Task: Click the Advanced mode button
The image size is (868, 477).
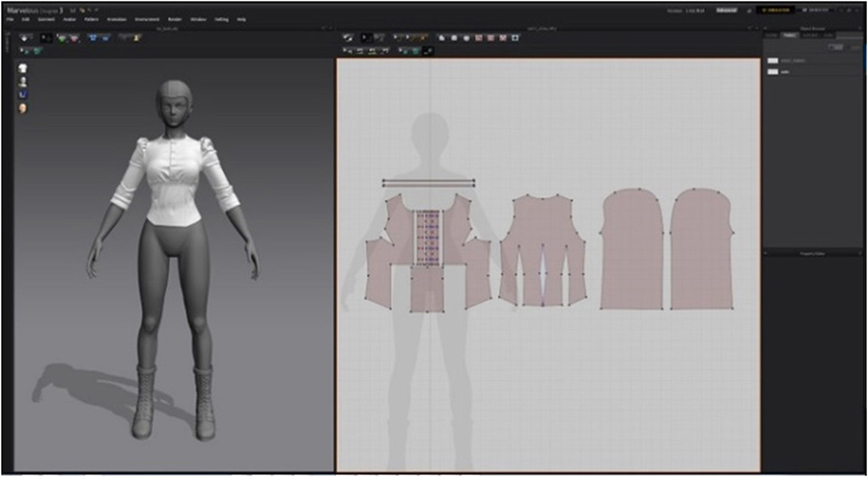Action: (727, 10)
